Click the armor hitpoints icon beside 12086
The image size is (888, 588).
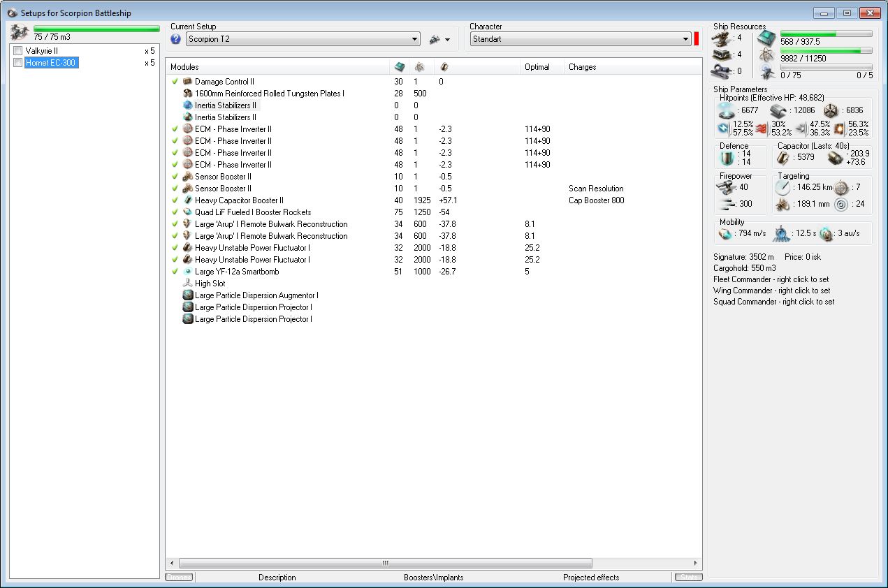779,110
